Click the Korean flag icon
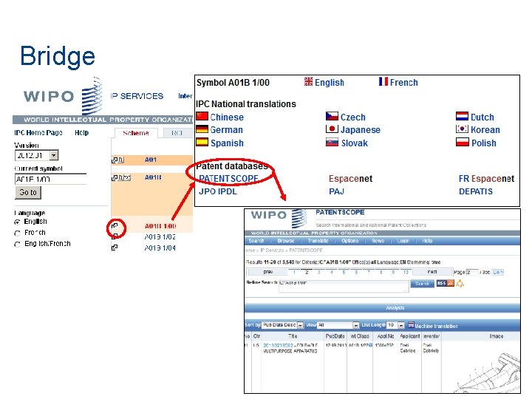 tap(462, 129)
